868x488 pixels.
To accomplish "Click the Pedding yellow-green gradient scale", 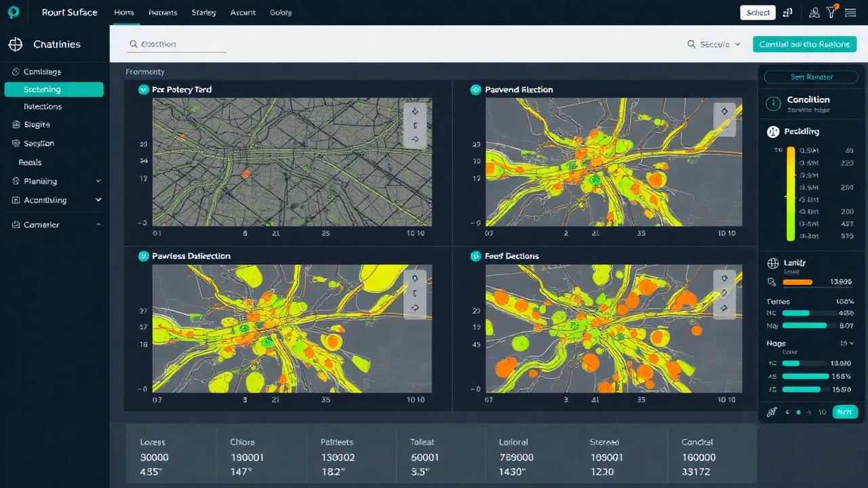I will tap(791, 193).
